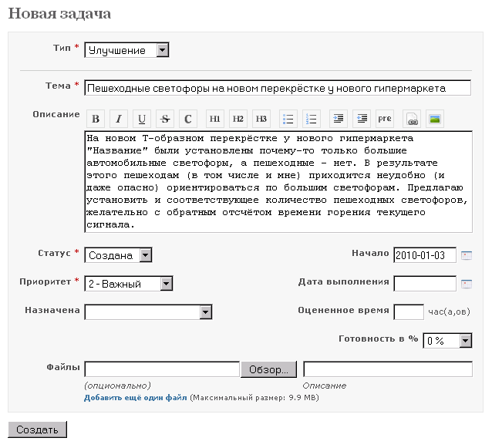492x448 pixels.
Task: Insert a numbered ordered list
Action: click(312, 119)
